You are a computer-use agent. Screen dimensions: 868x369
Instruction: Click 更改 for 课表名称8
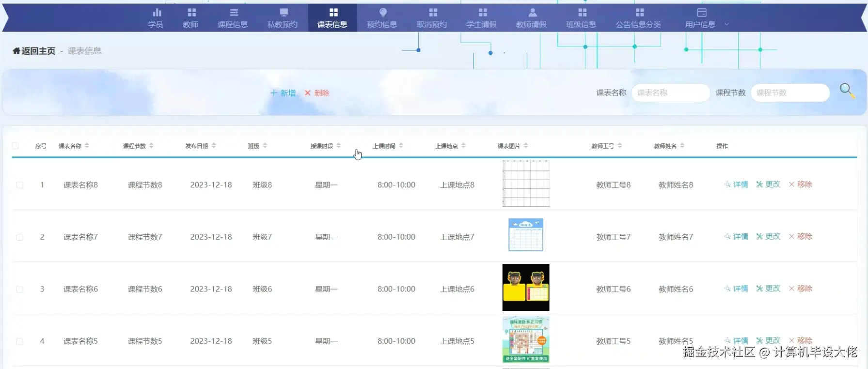[x=768, y=184]
